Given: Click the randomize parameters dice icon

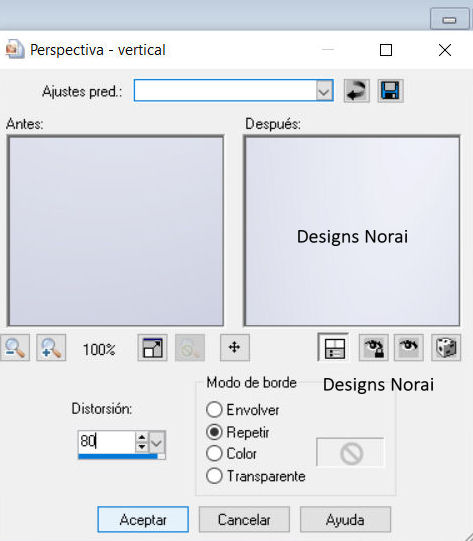Looking at the screenshot, I should [446, 348].
